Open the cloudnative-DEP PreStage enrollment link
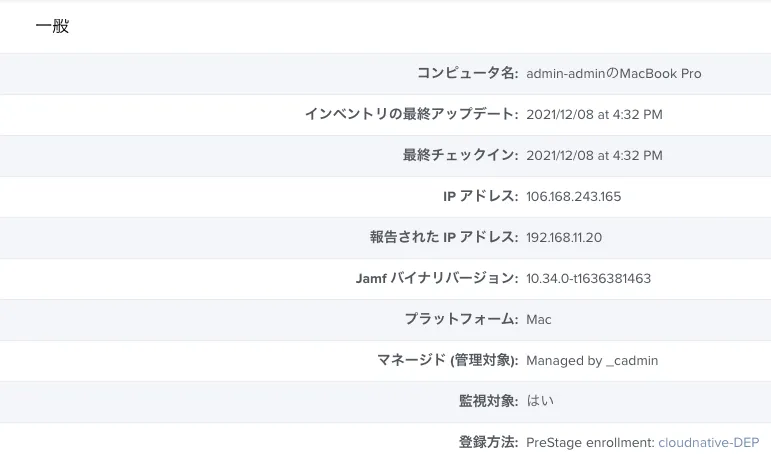This screenshot has width=771, height=460. coord(708,442)
